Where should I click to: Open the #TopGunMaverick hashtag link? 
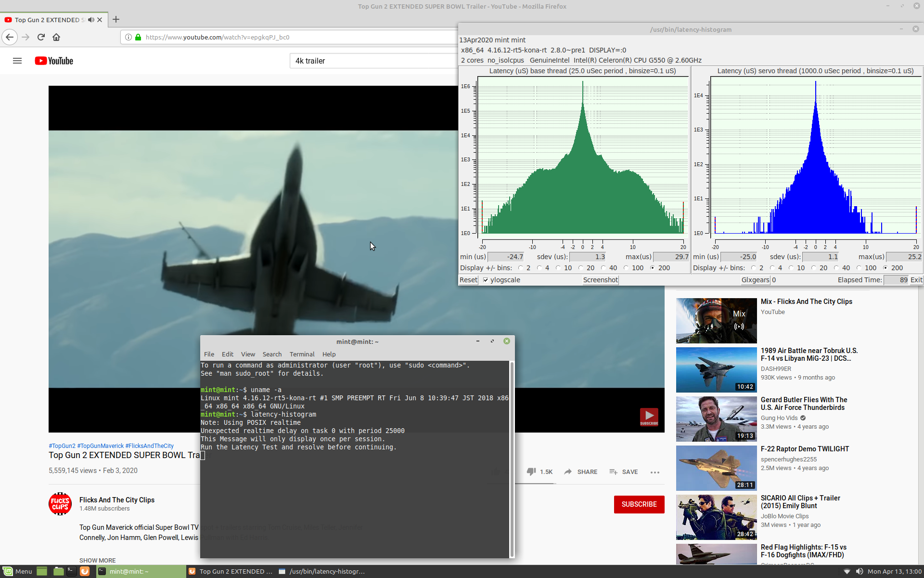pos(101,446)
